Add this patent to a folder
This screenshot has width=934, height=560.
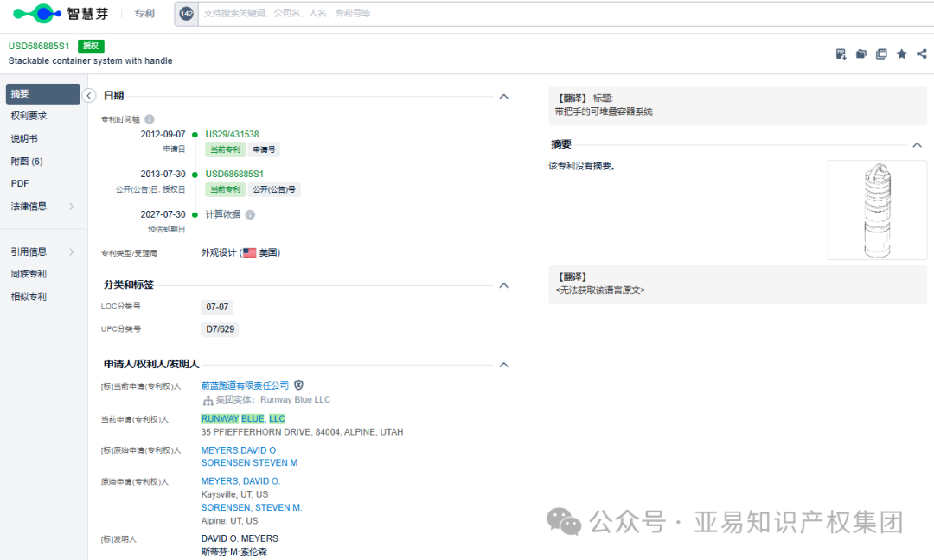[860, 54]
